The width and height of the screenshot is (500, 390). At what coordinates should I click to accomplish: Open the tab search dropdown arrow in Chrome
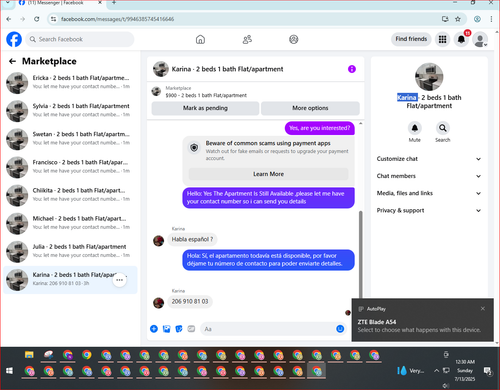point(8,3)
